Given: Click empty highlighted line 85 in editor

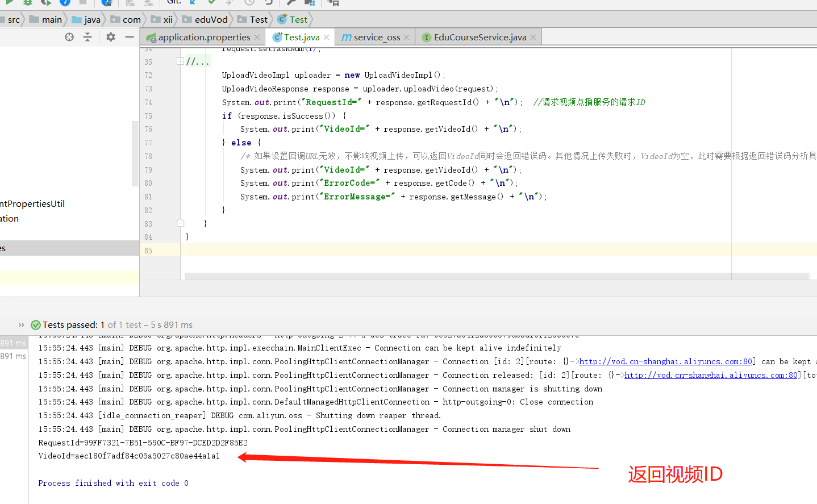Looking at the screenshot, I should 500,251.
